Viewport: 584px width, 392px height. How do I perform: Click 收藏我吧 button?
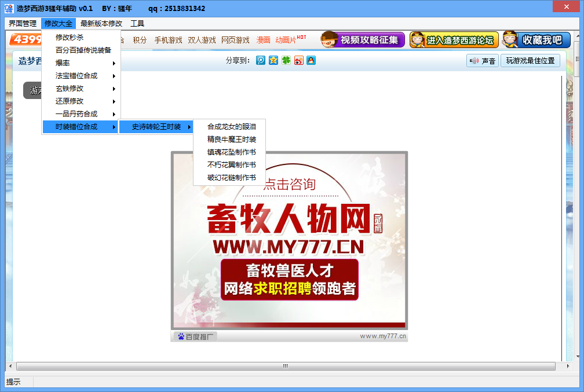pos(536,39)
